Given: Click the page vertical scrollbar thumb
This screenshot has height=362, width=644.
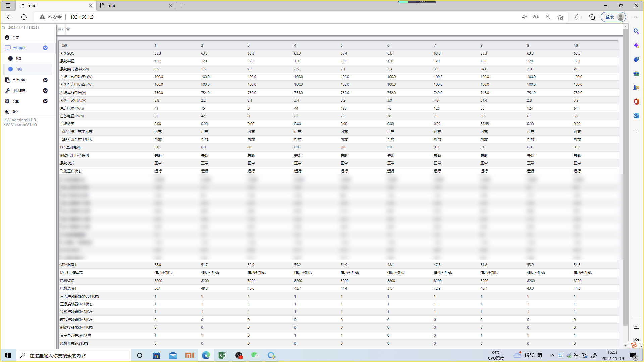Looking at the screenshot, I should click(x=625, y=178).
